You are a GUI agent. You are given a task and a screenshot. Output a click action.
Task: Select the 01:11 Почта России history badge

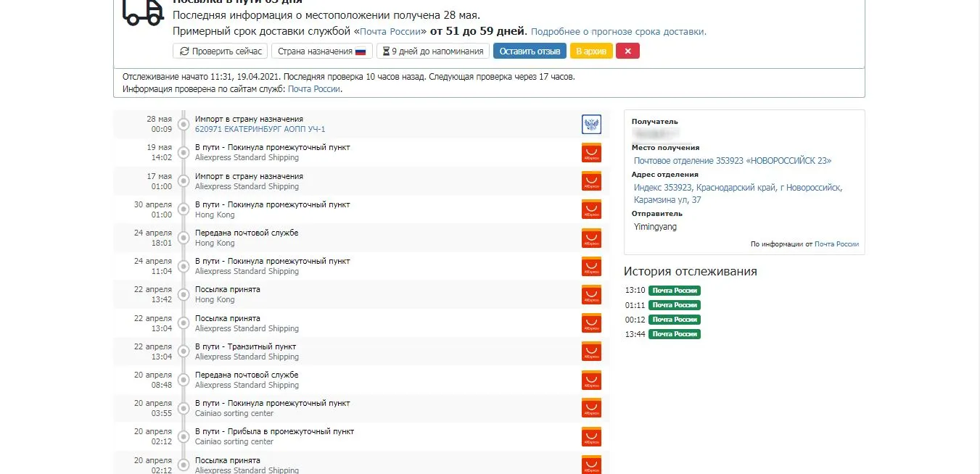click(675, 305)
